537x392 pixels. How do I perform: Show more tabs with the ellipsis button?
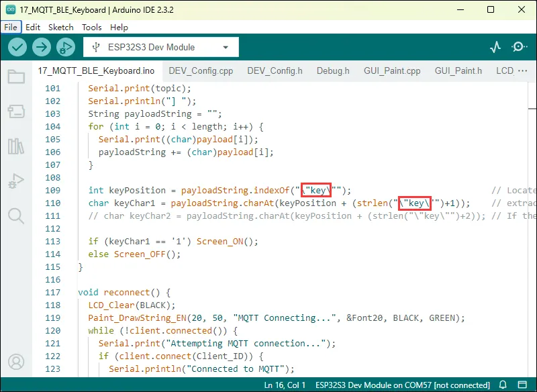click(522, 70)
